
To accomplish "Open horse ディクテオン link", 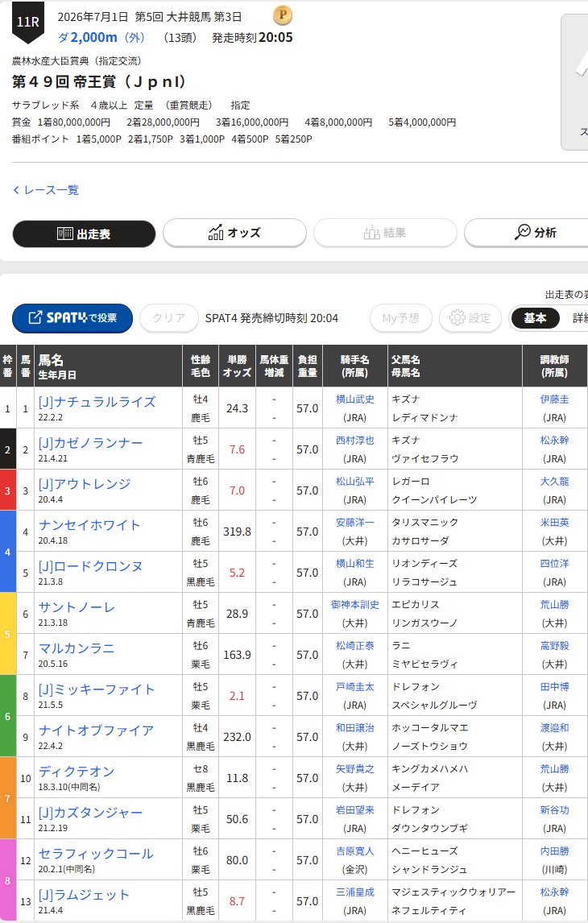I will (77, 772).
